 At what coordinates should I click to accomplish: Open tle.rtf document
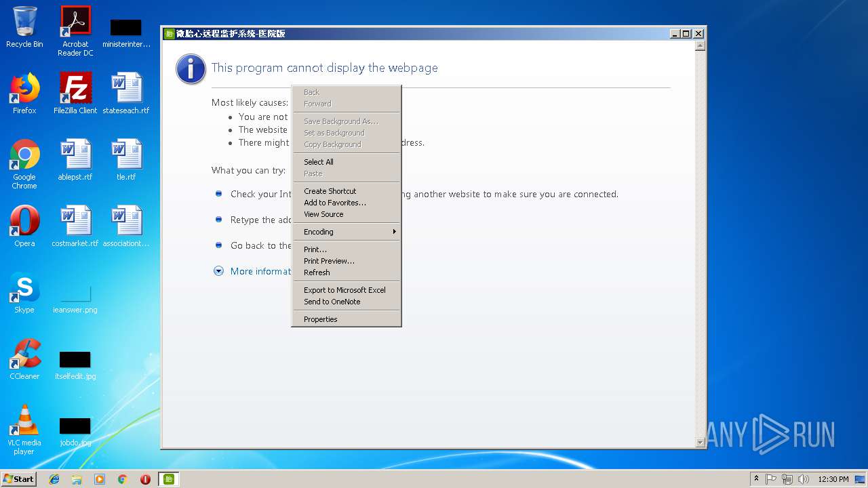[x=126, y=159]
